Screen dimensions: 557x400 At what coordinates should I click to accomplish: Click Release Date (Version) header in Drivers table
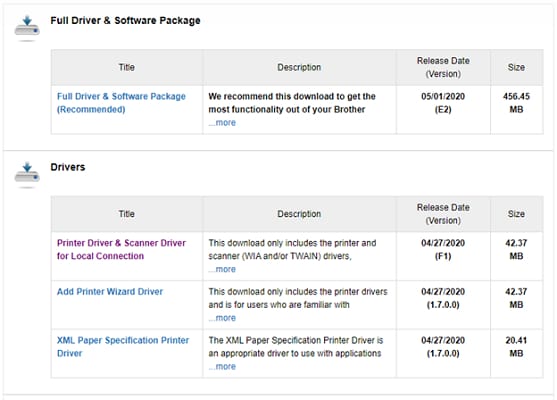pyautogui.click(x=443, y=214)
